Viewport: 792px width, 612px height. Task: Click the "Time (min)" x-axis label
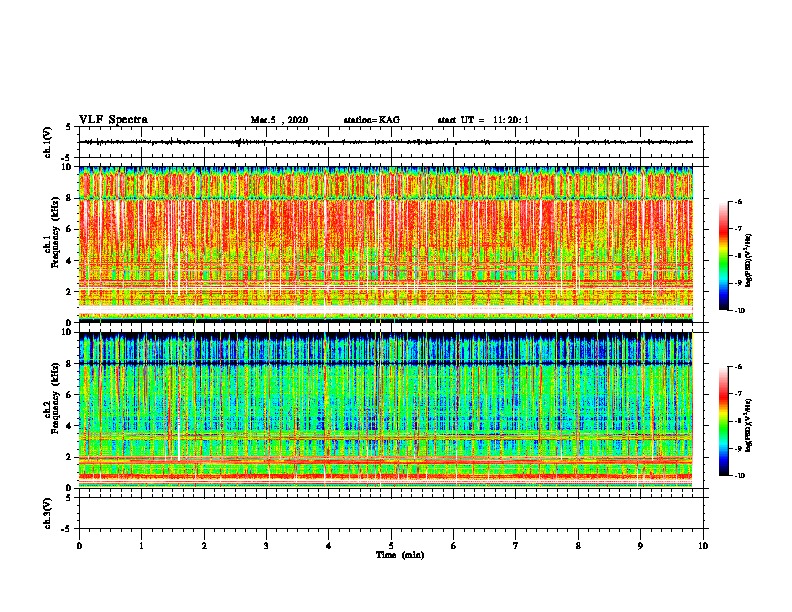pyautogui.click(x=400, y=555)
